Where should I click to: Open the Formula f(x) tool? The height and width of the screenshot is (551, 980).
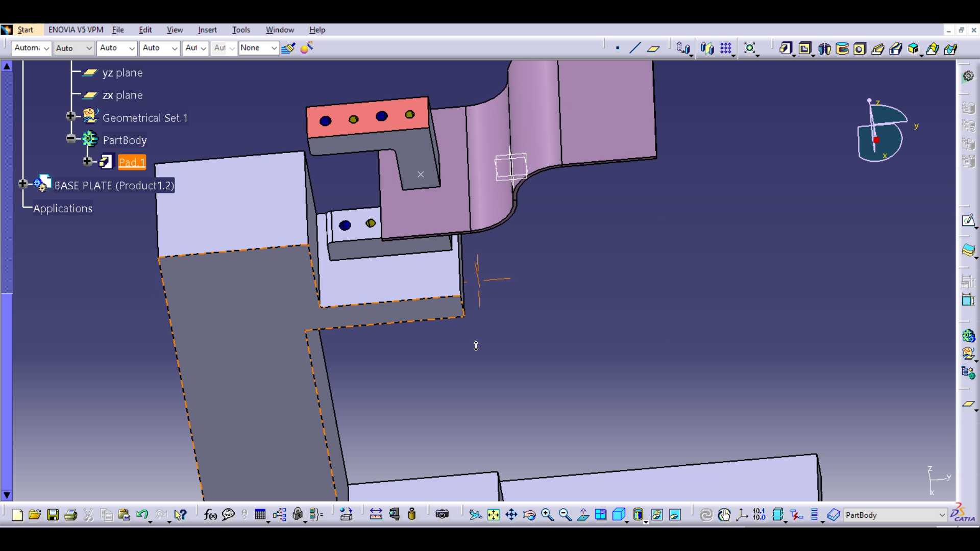click(210, 515)
